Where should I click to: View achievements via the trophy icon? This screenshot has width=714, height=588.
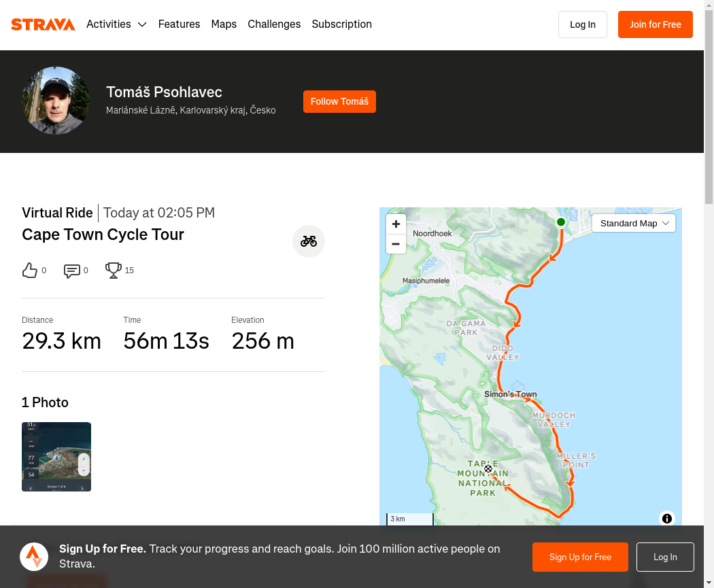click(x=114, y=271)
